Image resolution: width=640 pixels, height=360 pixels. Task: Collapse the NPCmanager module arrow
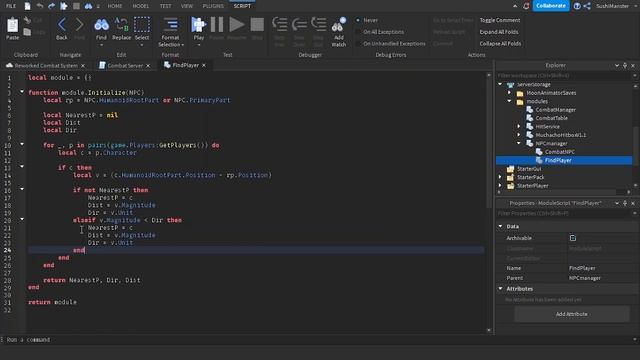click(x=519, y=143)
